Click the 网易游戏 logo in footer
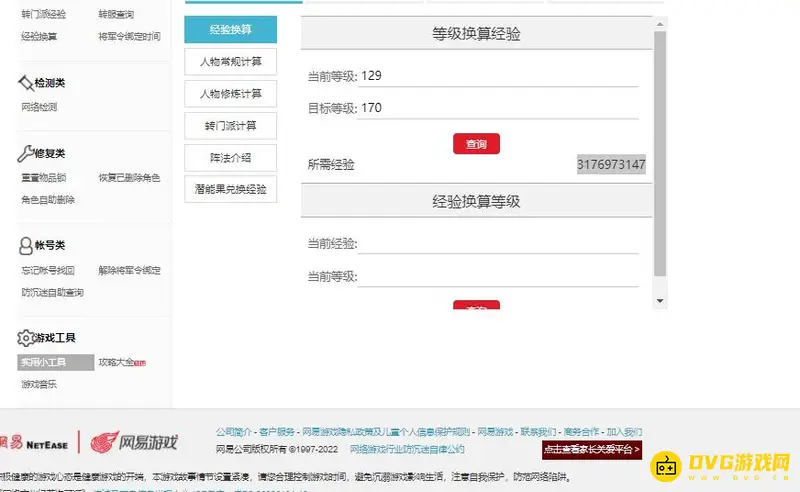The height and width of the screenshot is (492, 800). [134, 442]
